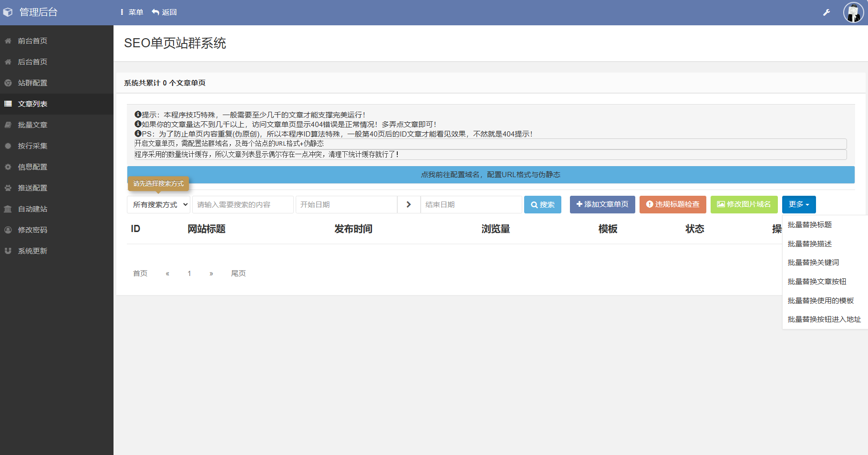Viewport: 868px width, 455px height.
Task: Open the wrench settings icon in top bar
Action: click(826, 12)
